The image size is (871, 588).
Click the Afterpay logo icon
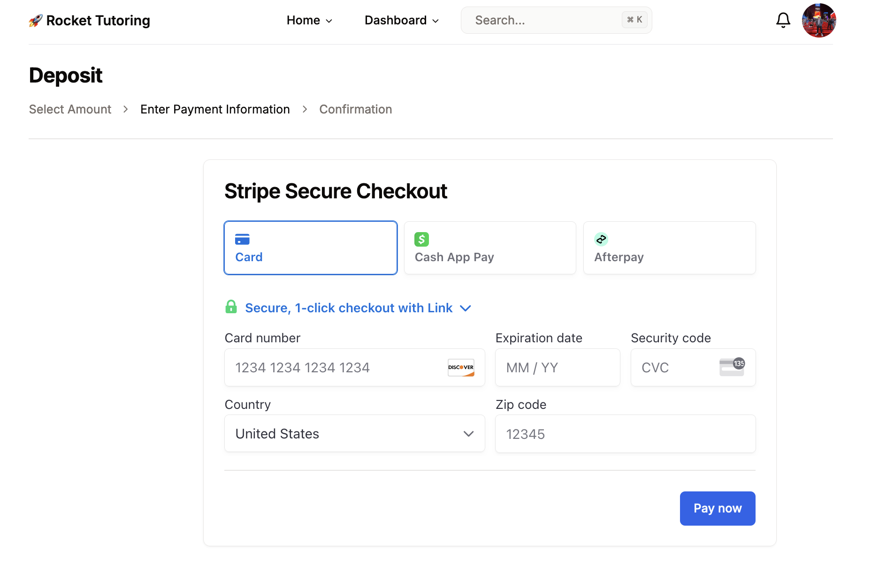[601, 239]
